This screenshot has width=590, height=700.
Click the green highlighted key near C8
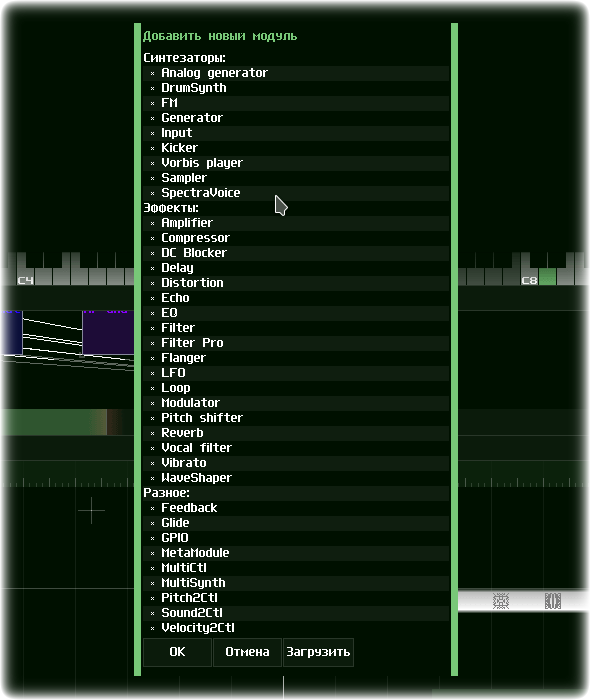click(547, 277)
